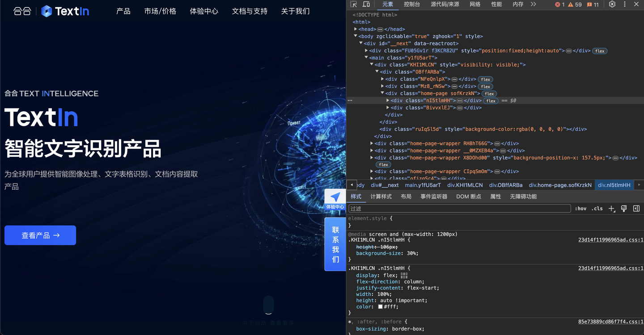
Task: Open the first 23d14f11996965ad.css:1 source link
Action: coord(610,240)
